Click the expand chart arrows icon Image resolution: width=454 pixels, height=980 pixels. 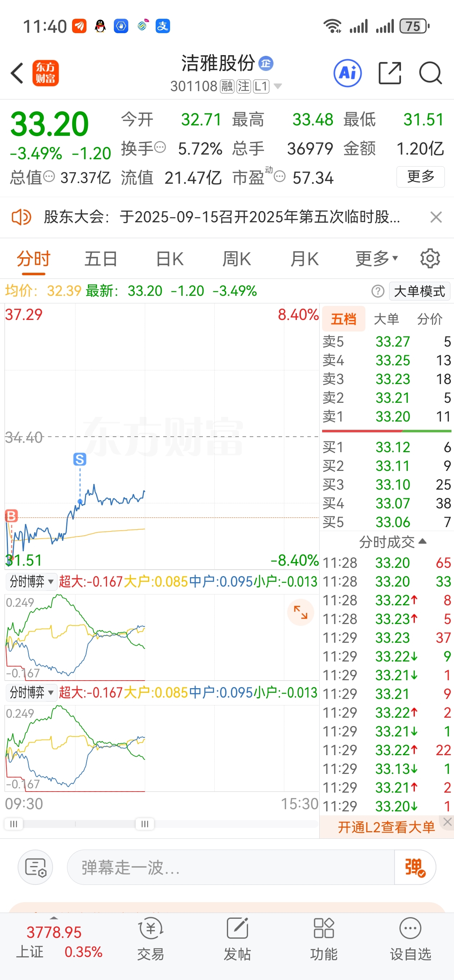pos(300,612)
